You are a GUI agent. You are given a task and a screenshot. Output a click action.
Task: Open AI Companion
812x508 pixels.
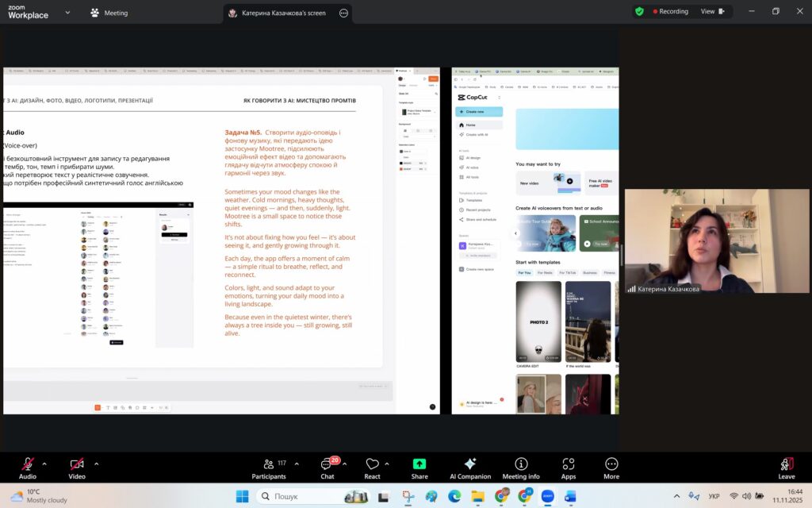(469, 467)
